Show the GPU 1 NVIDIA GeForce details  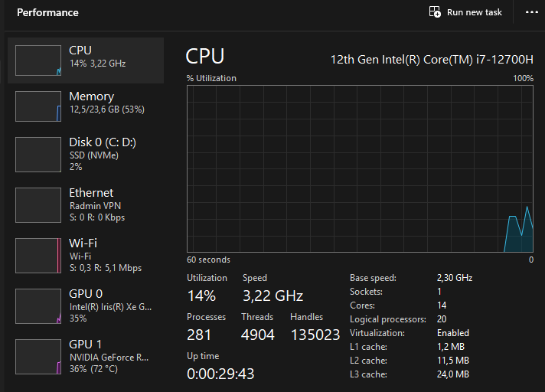tap(109, 356)
